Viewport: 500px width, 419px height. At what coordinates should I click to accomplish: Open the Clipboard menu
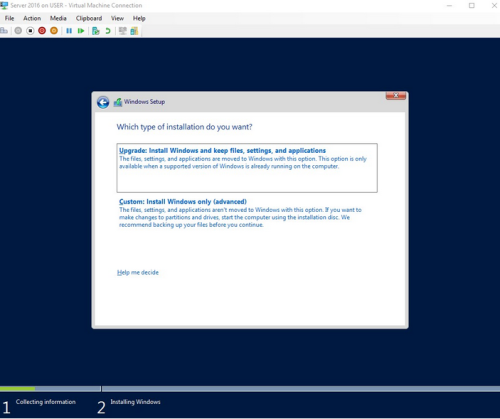tap(89, 18)
